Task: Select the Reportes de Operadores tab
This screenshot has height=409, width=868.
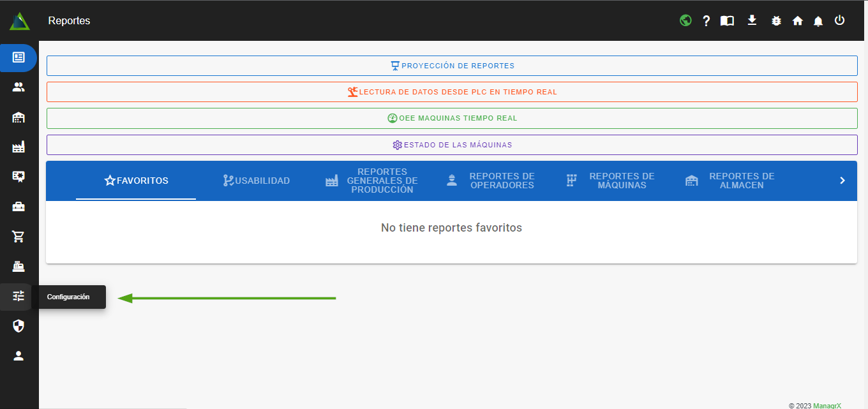Action: [x=490, y=181]
